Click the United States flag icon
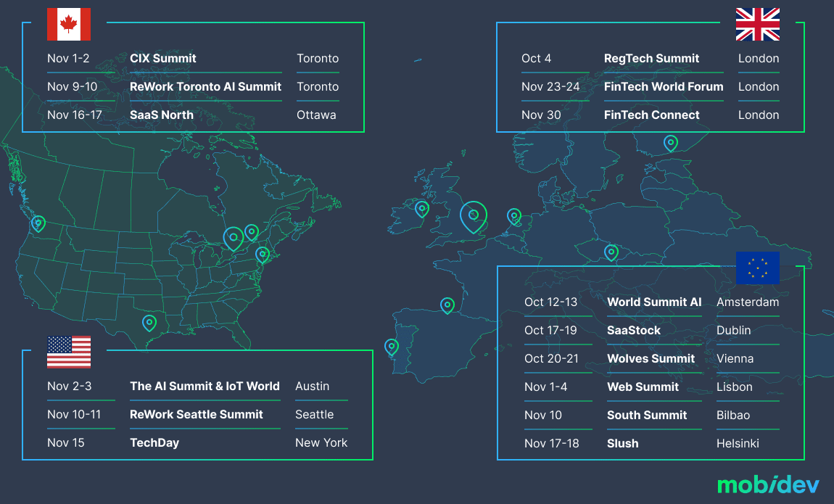The image size is (834, 504). (x=69, y=352)
